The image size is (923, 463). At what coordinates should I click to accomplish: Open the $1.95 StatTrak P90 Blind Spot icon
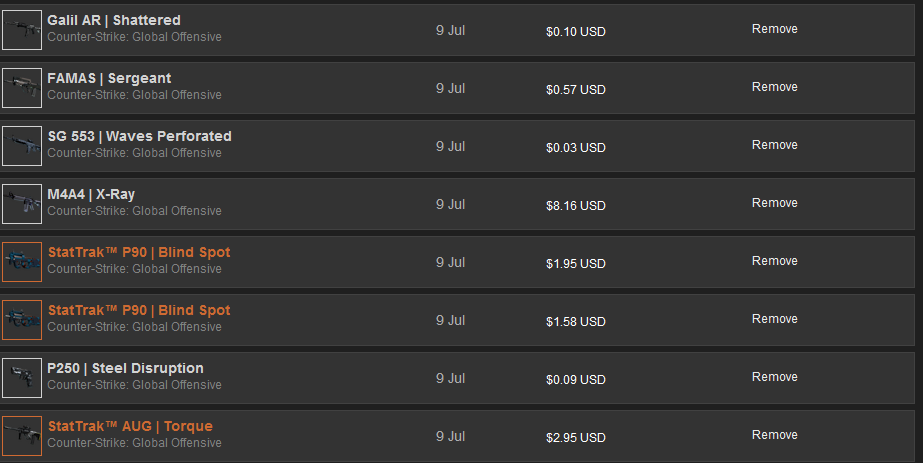coord(22,262)
